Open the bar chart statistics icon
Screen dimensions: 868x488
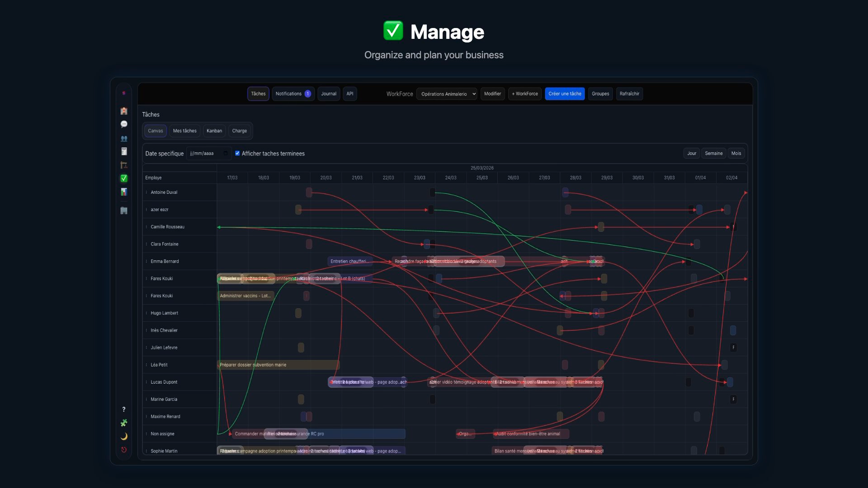[x=124, y=192]
